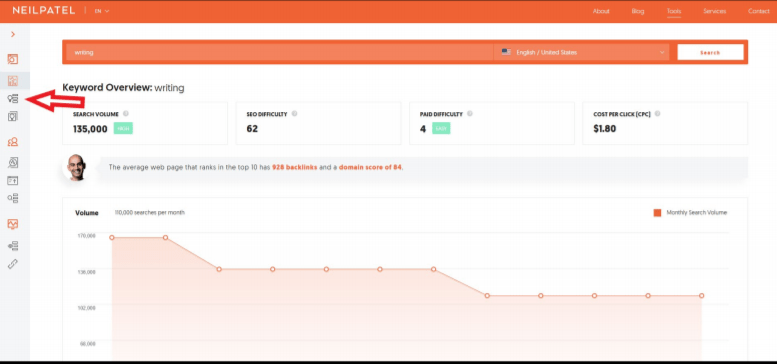The image size is (777, 364).
Task: Open the EN language dropdown
Action: [102, 11]
